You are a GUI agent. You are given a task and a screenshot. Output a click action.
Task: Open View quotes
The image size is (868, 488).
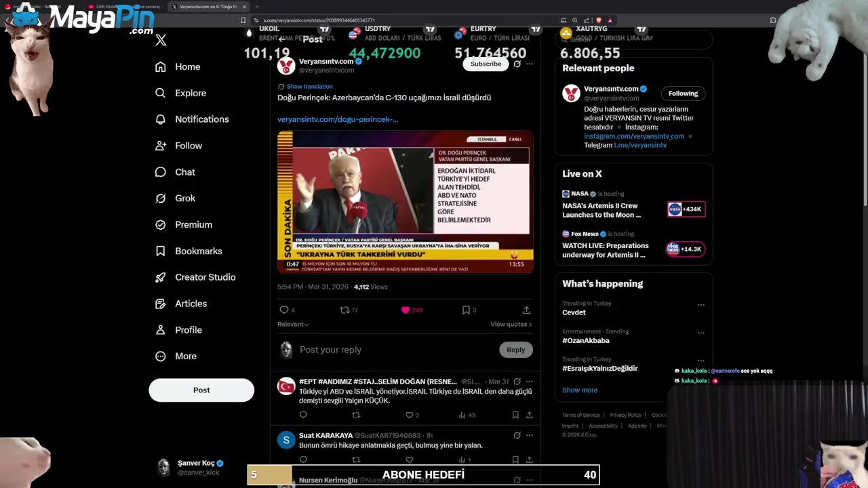[x=511, y=324]
